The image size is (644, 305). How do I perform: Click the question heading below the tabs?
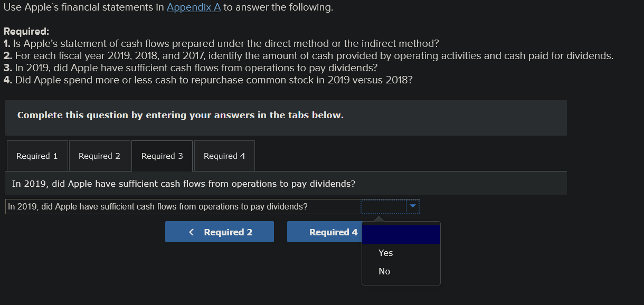pos(184,184)
